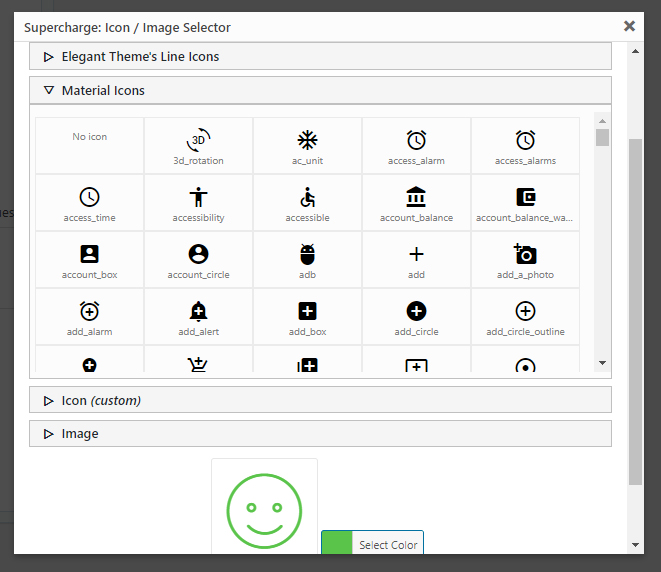This screenshot has width=661, height=572.
Task: Click the green smiley face preview
Action: coord(264,505)
